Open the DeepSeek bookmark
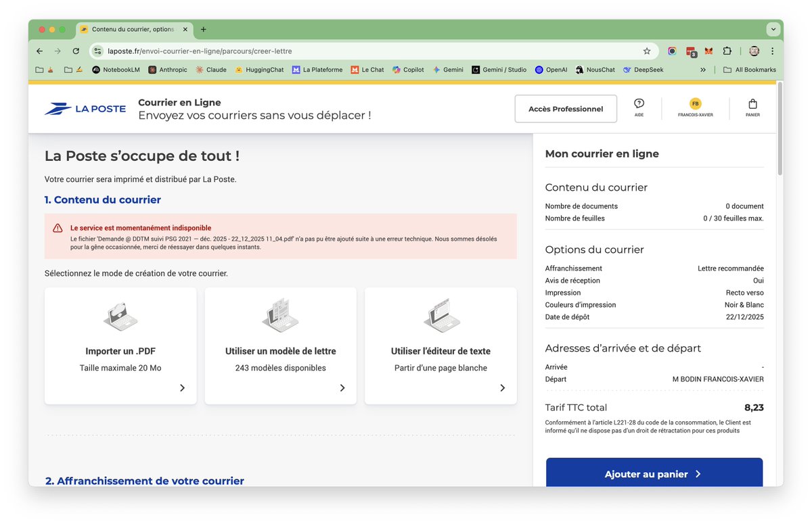Image resolution: width=812 pixels, height=524 pixels. tap(643, 70)
